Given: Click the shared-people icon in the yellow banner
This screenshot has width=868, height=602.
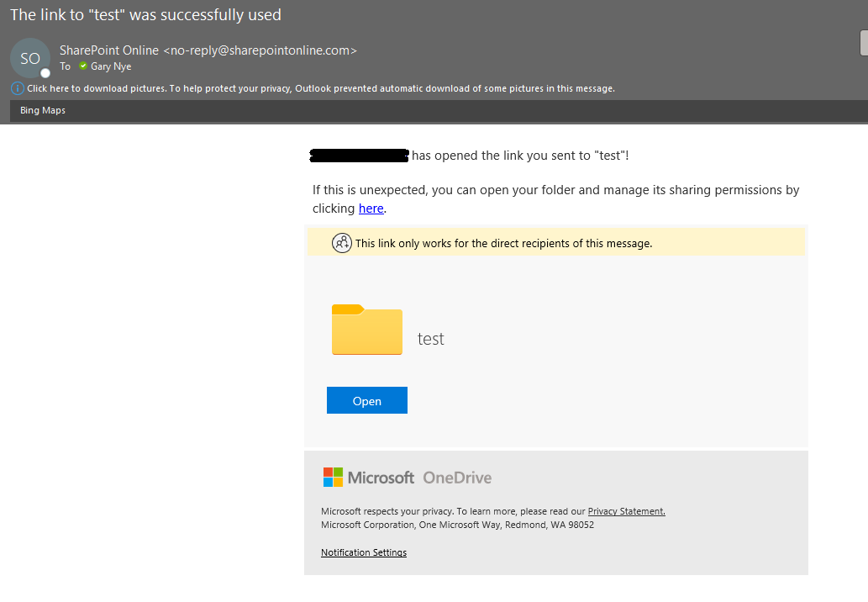Looking at the screenshot, I should point(341,243).
